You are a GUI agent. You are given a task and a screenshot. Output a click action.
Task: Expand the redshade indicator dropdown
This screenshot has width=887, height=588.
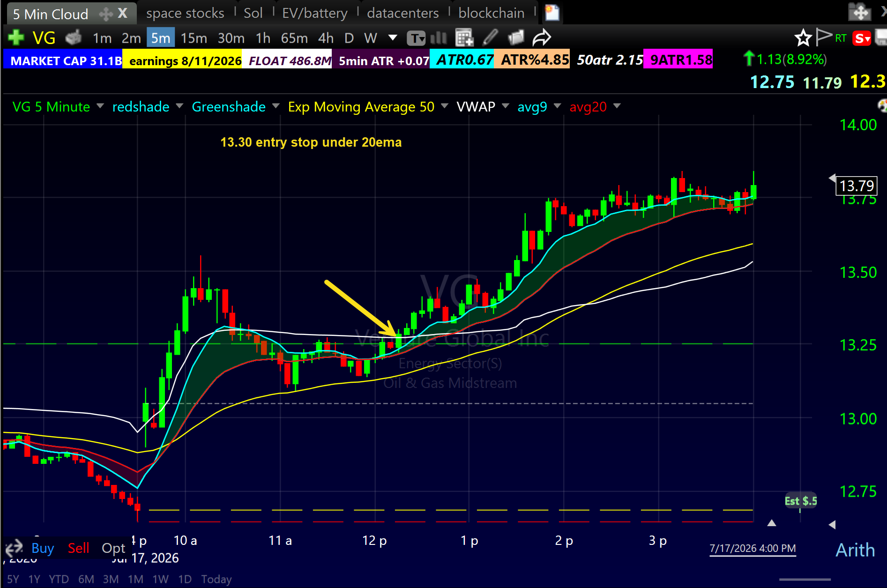point(179,106)
